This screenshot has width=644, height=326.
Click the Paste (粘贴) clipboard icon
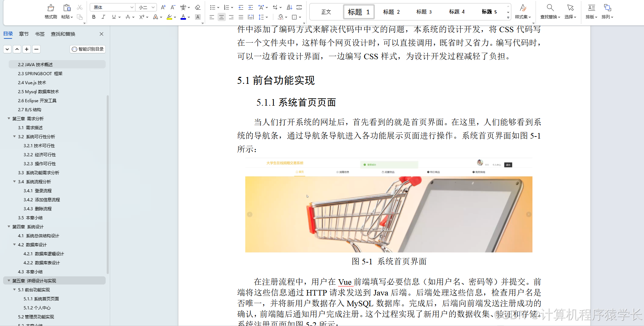(67, 8)
